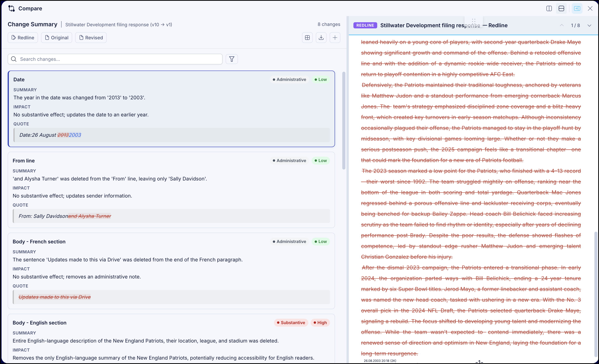
Task: Click the '8 changes' counter text
Action: [x=329, y=24]
